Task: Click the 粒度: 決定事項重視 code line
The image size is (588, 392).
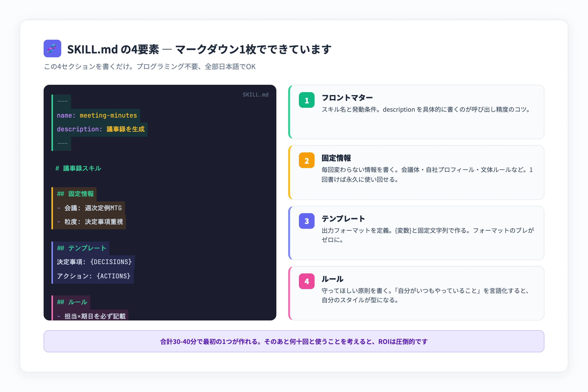Action: tap(90, 222)
